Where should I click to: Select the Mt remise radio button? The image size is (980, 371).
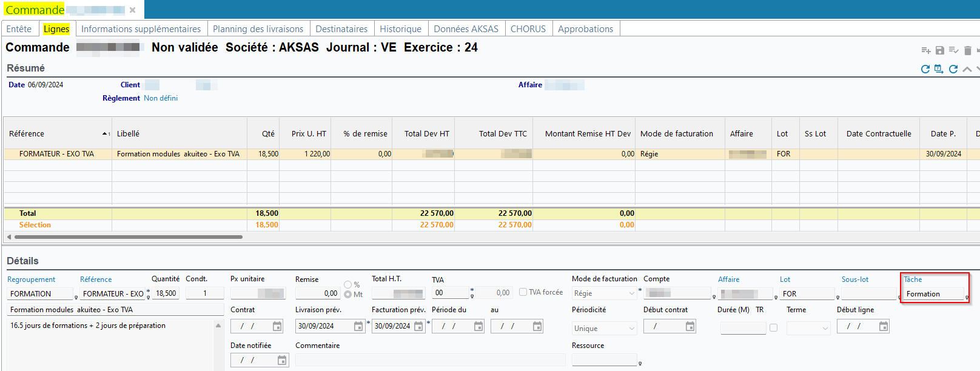point(348,294)
